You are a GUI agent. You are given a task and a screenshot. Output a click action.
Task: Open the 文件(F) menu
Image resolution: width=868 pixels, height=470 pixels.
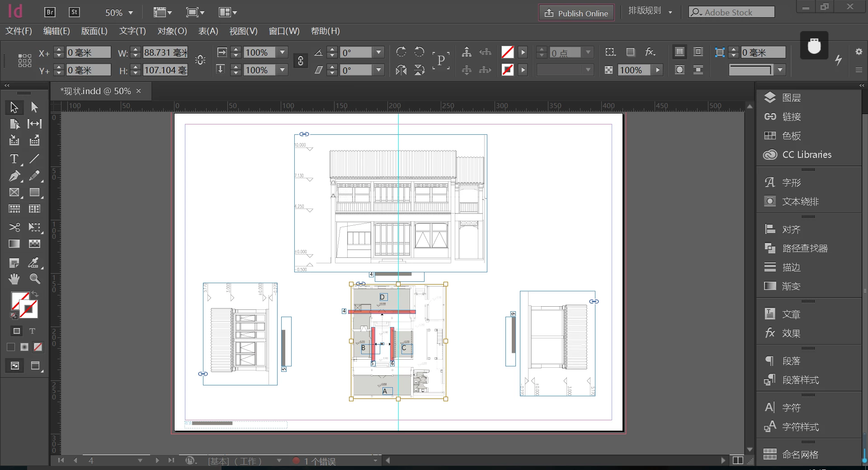point(19,31)
